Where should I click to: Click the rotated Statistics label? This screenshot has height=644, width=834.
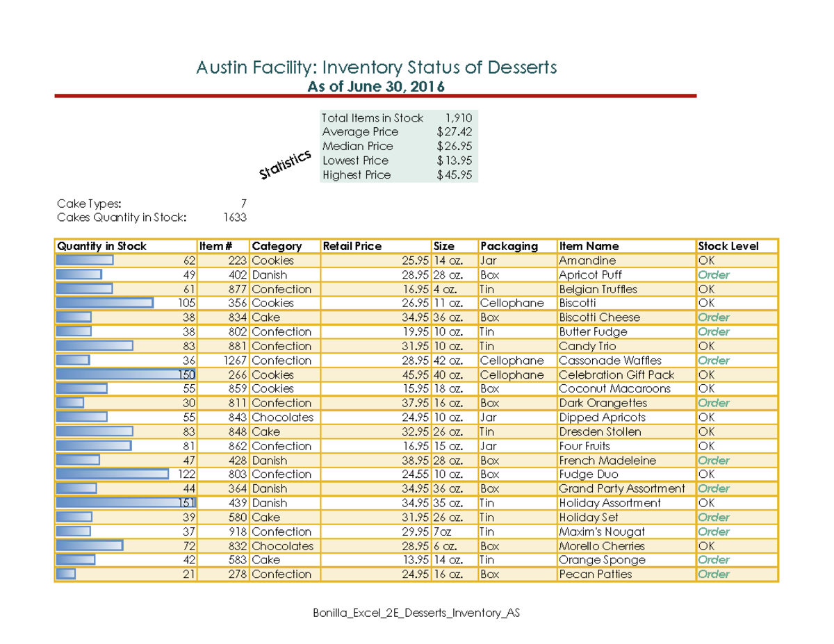pyautogui.click(x=286, y=164)
